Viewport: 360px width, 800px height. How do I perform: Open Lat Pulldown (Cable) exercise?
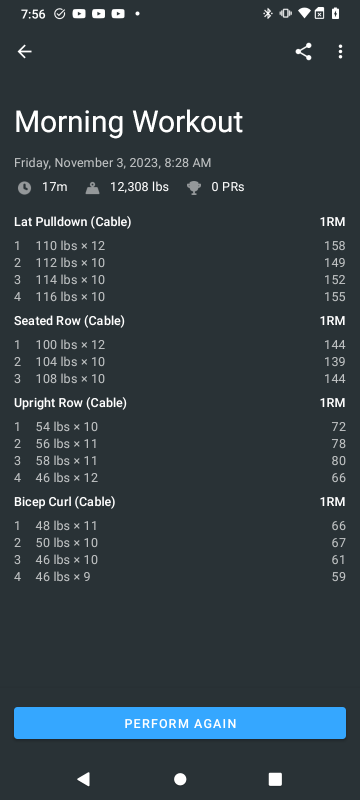coord(72,222)
